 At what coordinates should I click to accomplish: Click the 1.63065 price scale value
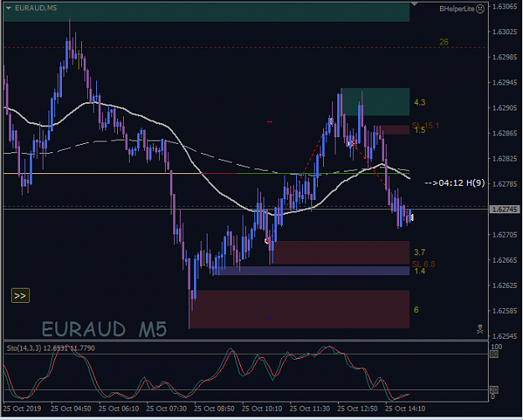505,7
